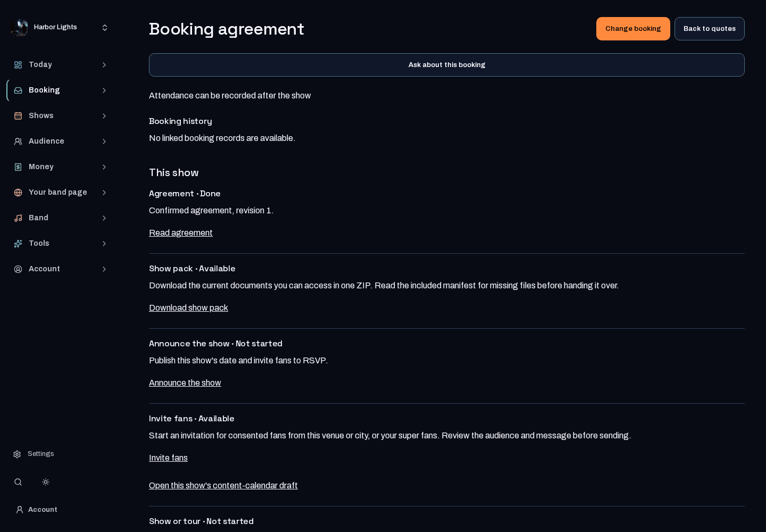Click the Money receipt icon
Viewport: 766px width, 532px height.
tap(18, 167)
